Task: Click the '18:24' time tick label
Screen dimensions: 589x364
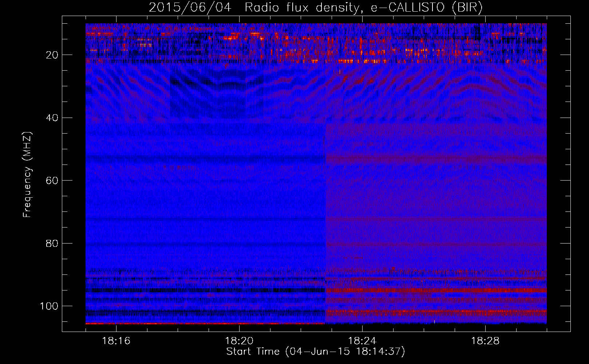Action: click(362, 341)
